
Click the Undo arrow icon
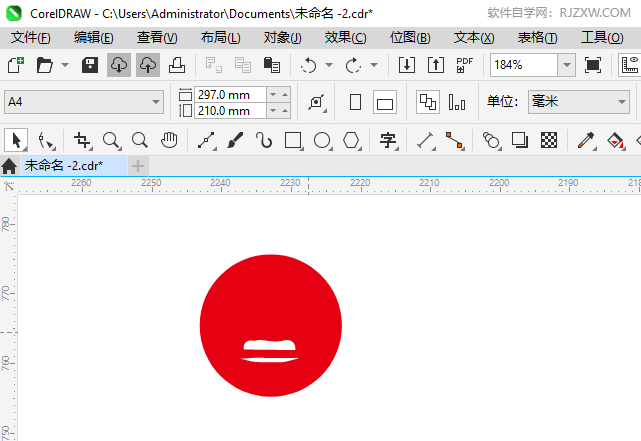309,65
